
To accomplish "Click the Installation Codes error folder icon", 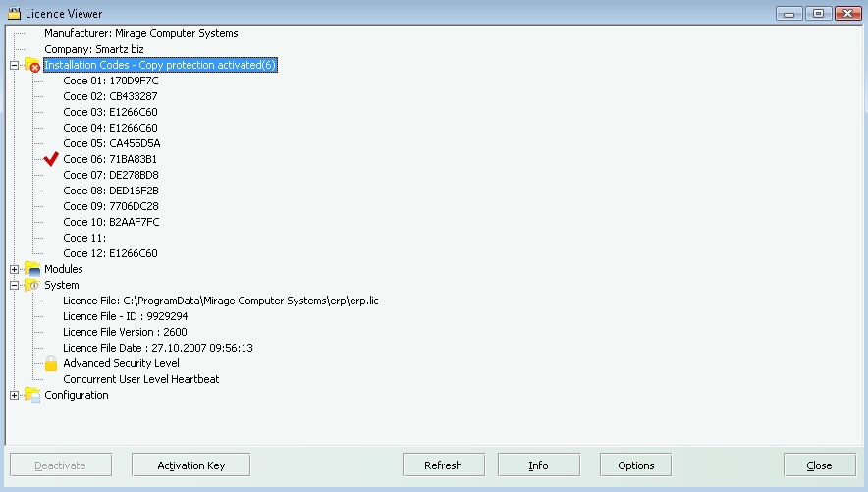I will pyautogui.click(x=32, y=66).
